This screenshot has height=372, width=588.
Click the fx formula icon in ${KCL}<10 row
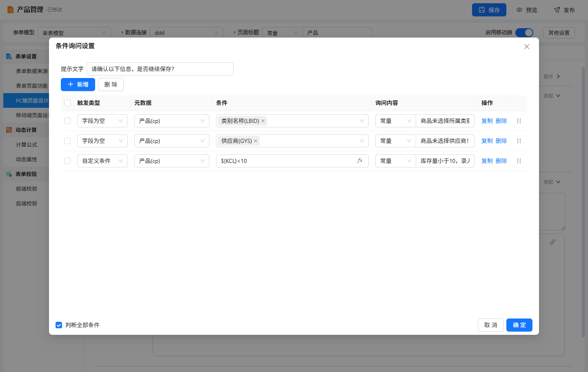click(360, 161)
